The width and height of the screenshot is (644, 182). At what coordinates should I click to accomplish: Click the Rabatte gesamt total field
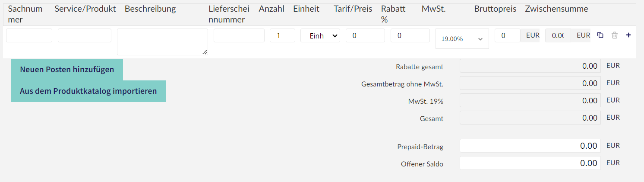(530, 66)
